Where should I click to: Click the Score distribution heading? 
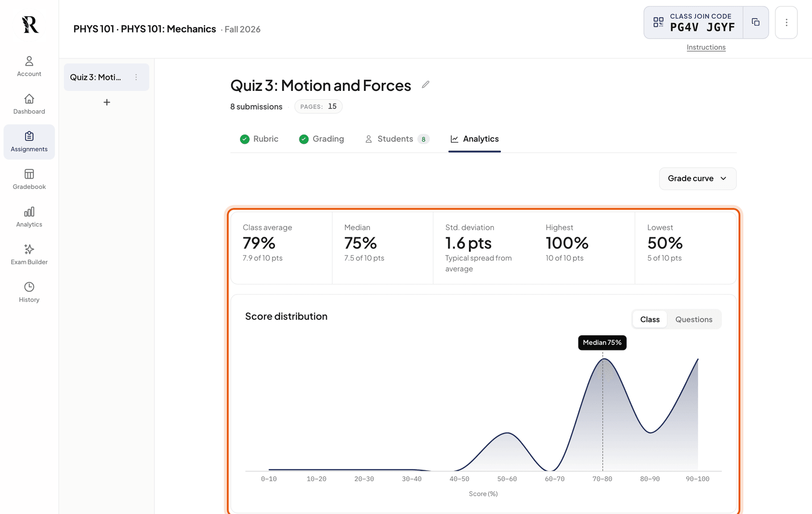(286, 316)
